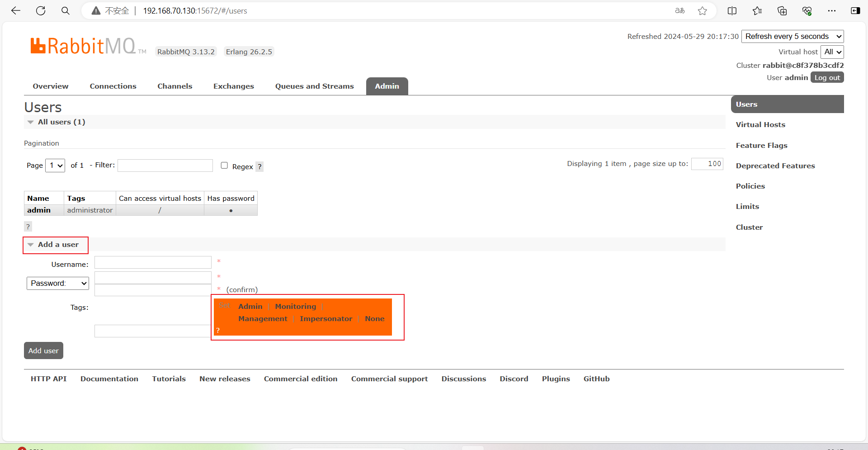Open Limits in sidebar
This screenshot has width=868, height=450.
click(x=747, y=206)
